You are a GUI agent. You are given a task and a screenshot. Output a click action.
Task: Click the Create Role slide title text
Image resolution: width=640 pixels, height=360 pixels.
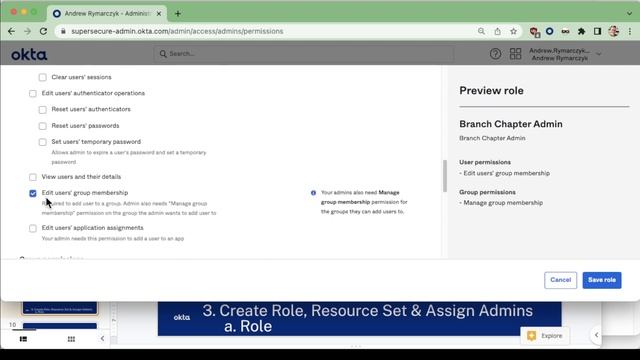pos(367,318)
